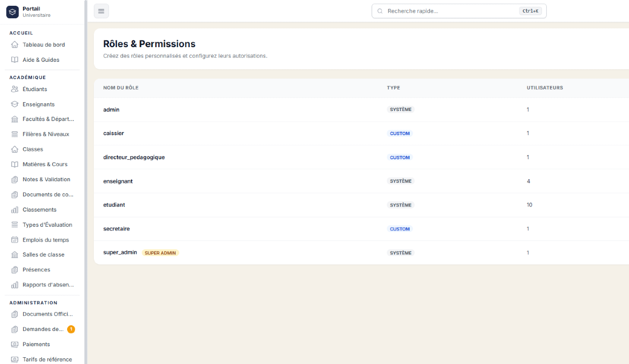Click the UTILISATEURS column header

coord(545,88)
